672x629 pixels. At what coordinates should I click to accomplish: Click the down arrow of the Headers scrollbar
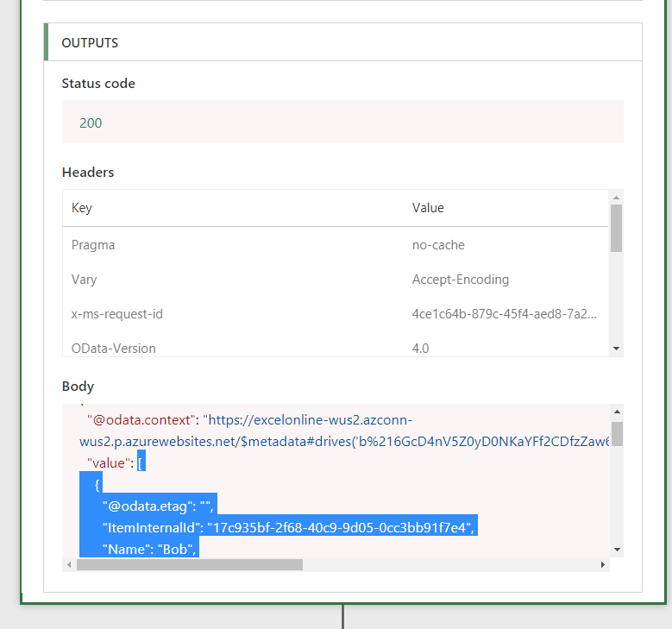(x=616, y=348)
